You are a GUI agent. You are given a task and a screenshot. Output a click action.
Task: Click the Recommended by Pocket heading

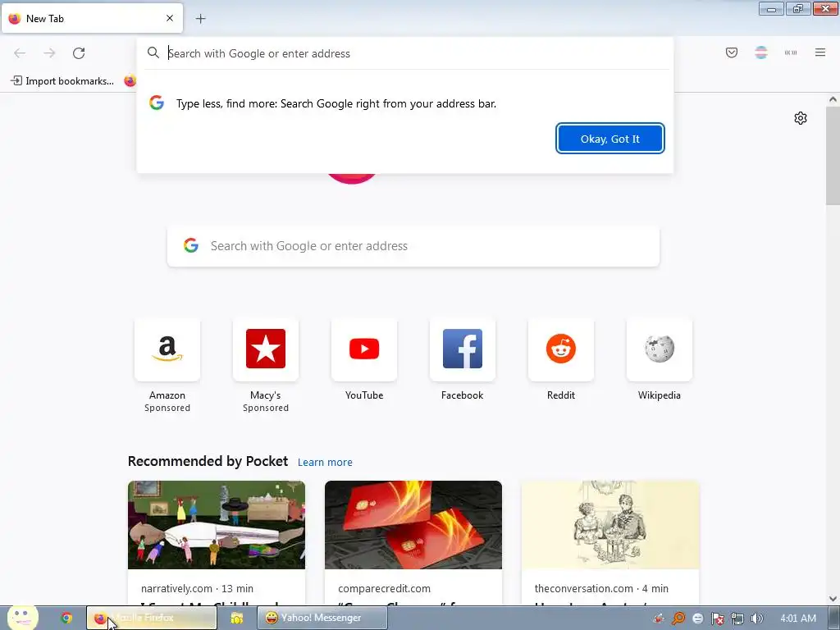tap(208, 461)
